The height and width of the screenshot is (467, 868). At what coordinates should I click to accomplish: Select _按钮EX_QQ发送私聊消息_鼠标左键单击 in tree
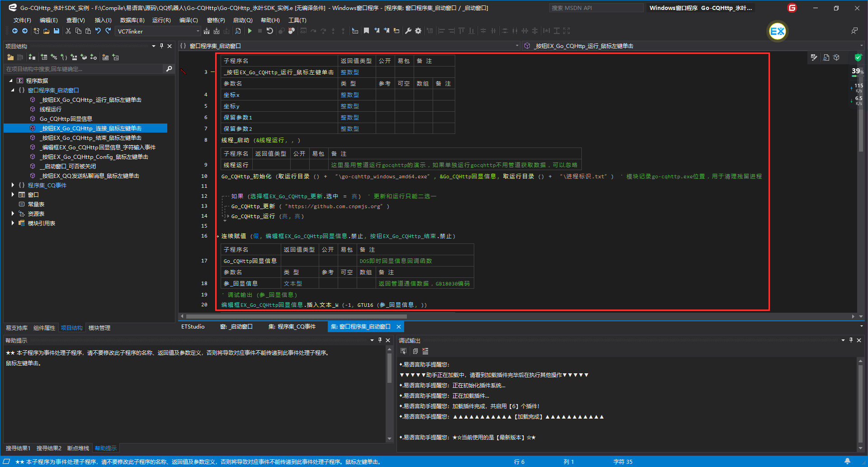[x=89, y=176]
